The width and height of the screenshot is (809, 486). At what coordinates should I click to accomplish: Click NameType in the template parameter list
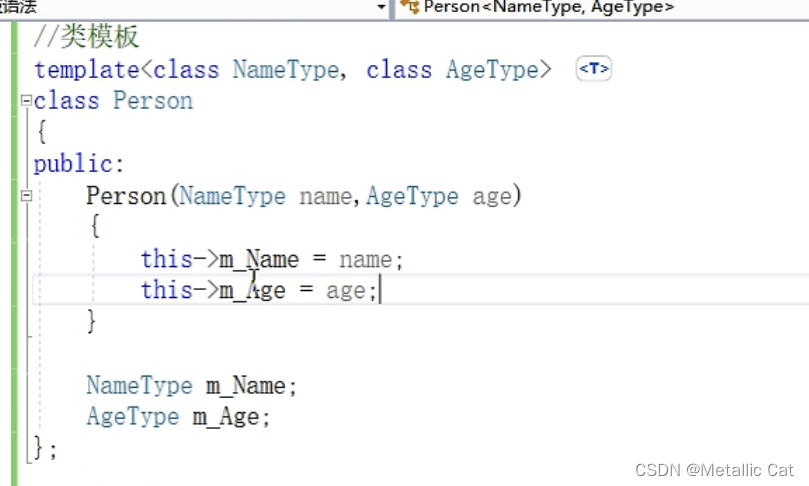point(285,70)
